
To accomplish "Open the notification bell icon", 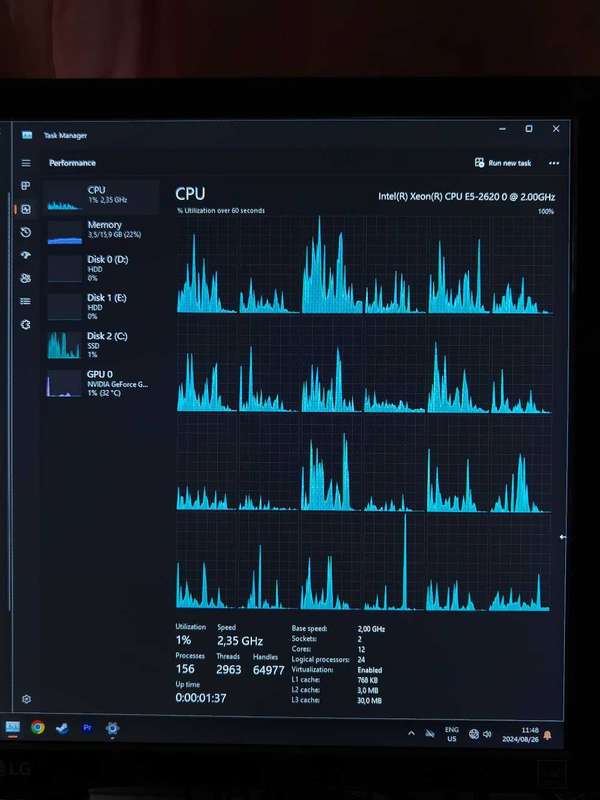I will (547, 735).
